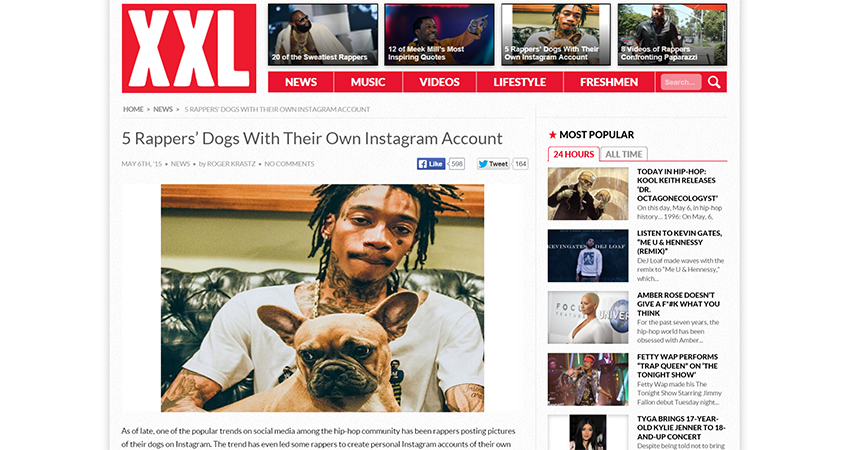The image size is (850, 450).
Task: Click the search magnifier icon
Action: [x=714, y=82]
